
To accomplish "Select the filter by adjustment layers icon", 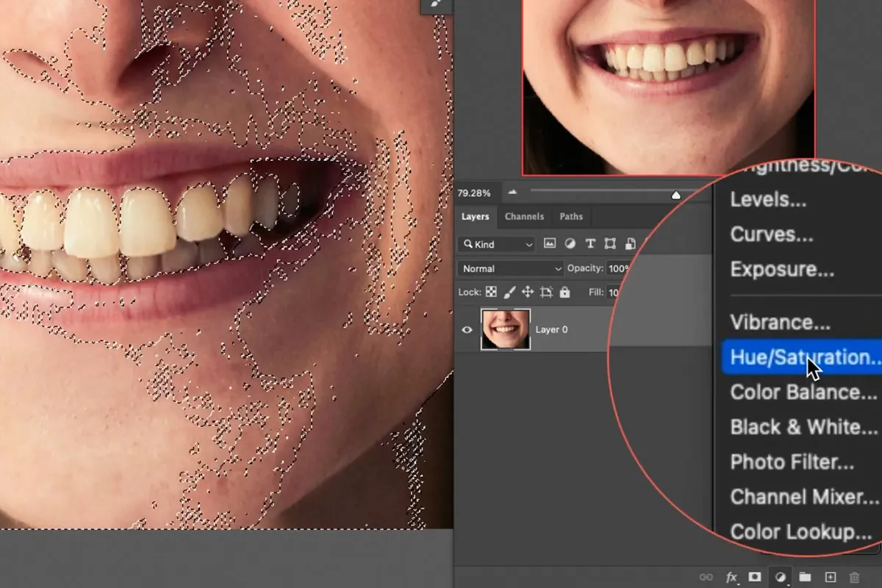I will [x=570, y=243].
